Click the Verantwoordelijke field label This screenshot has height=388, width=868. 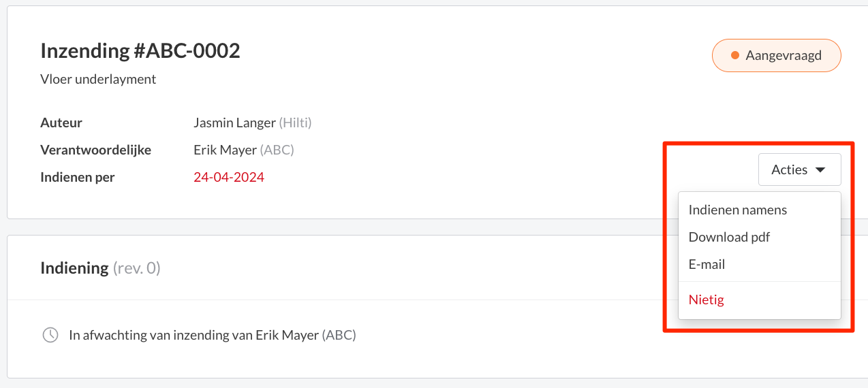(x=96, y=150)
